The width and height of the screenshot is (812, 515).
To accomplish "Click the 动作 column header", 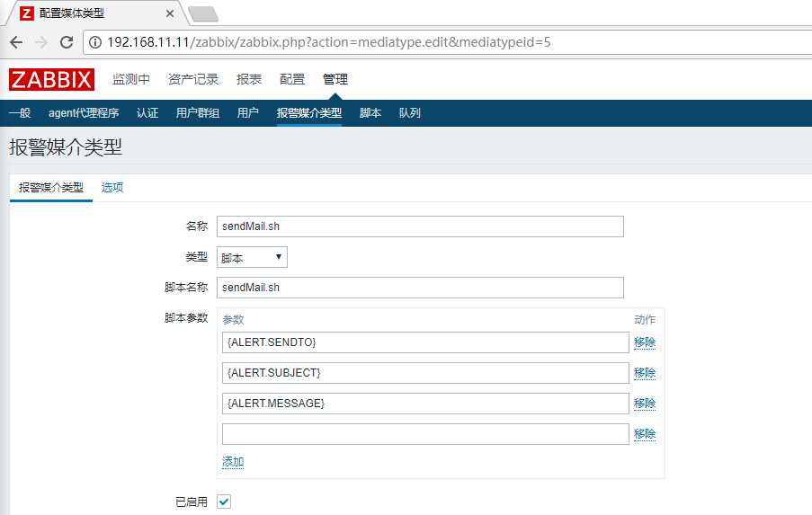I will click(645, 319).
